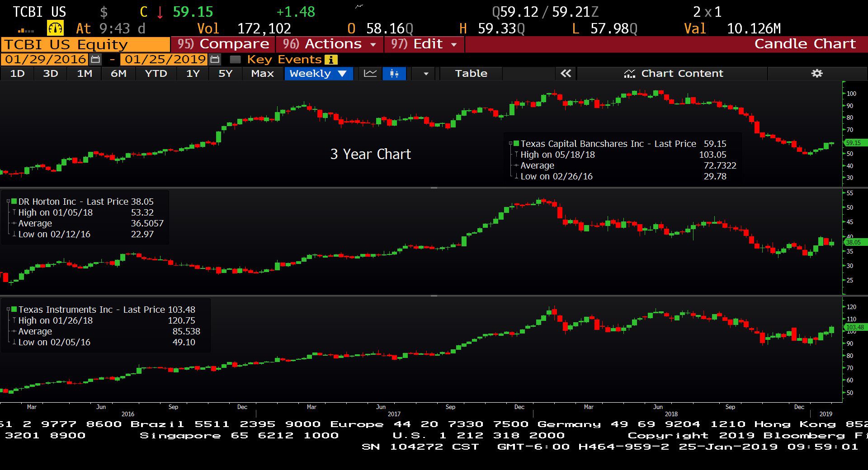Click the TCBI US Equity ticker field
868x470 pixels.
click(85, 44)
